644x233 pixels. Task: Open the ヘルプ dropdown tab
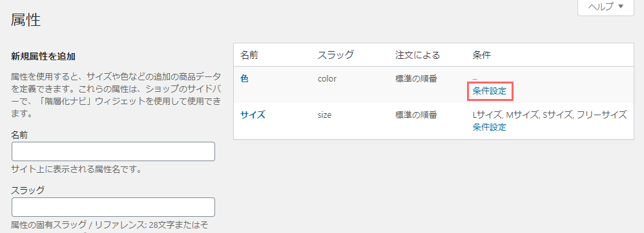606,7
